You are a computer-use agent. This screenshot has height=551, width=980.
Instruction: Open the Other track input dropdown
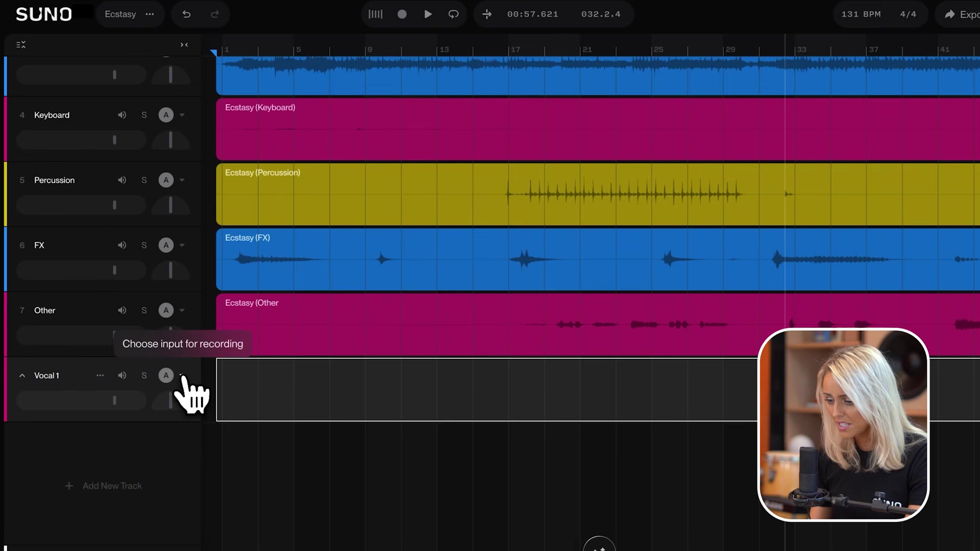coord(182,310)
